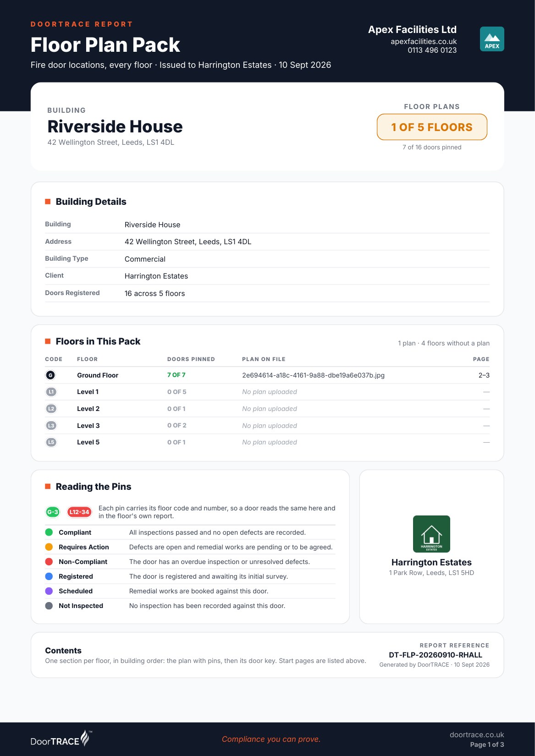Click the DOORS PINNED column header
This screenshot has width=535, height=756.
tap(191, 359)
